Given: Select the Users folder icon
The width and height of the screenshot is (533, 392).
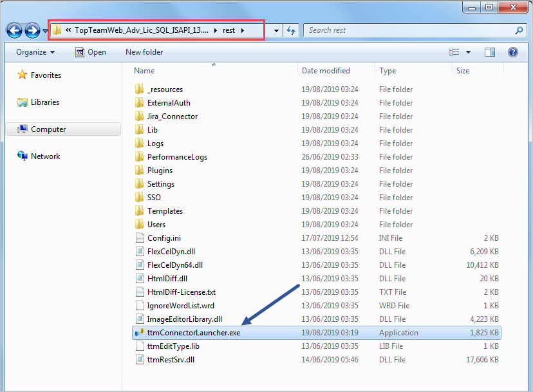Looking at the screenshot, I should (x=140, y=225).
